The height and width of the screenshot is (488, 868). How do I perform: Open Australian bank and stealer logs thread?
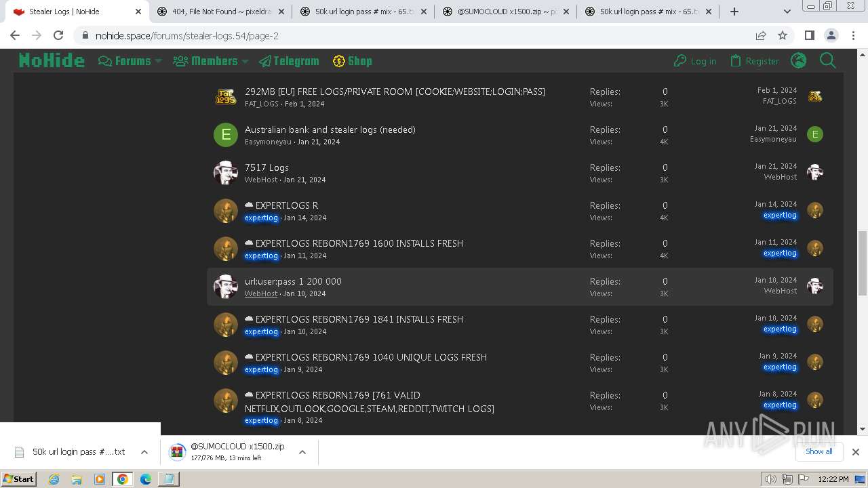coord(330,129)
